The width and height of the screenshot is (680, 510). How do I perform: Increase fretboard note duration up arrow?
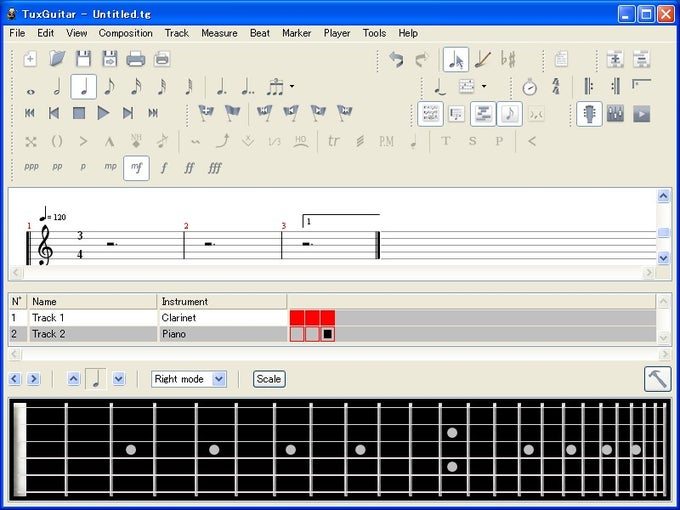[74, 379]
